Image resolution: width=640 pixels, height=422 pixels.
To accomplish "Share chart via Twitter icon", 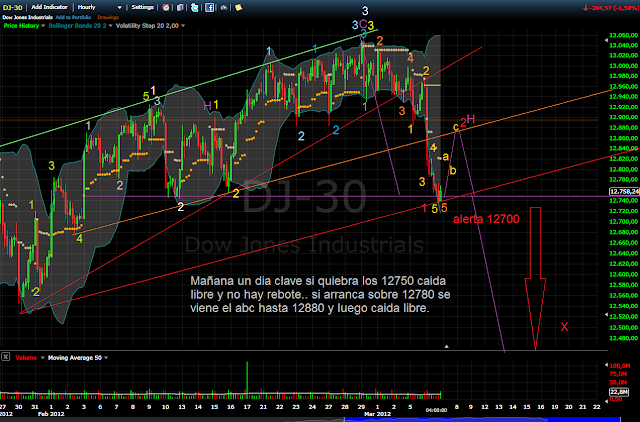I will [x=195, y=7].
